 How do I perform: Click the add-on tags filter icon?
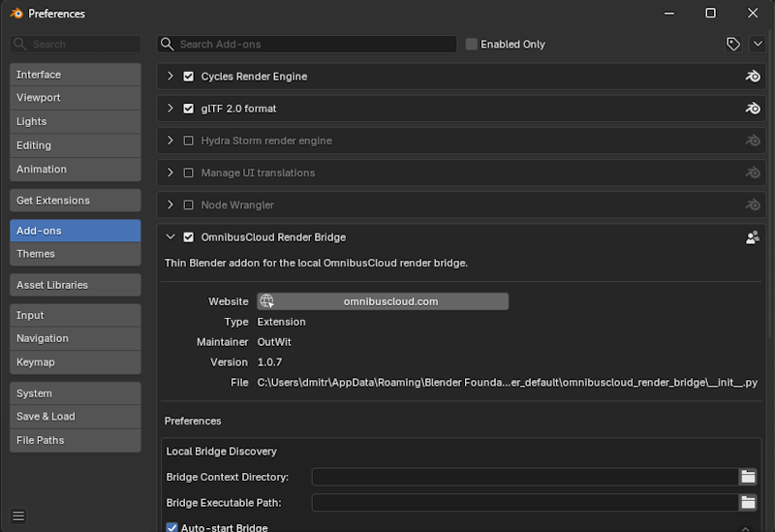(733, 44)
